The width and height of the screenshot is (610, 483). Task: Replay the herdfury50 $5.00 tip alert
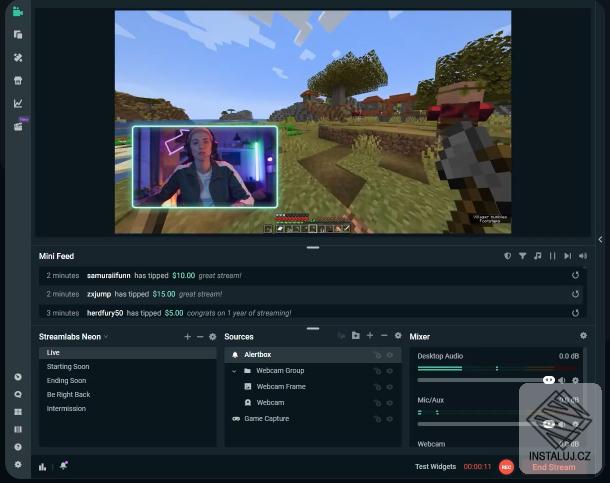(x=575, y=313)
